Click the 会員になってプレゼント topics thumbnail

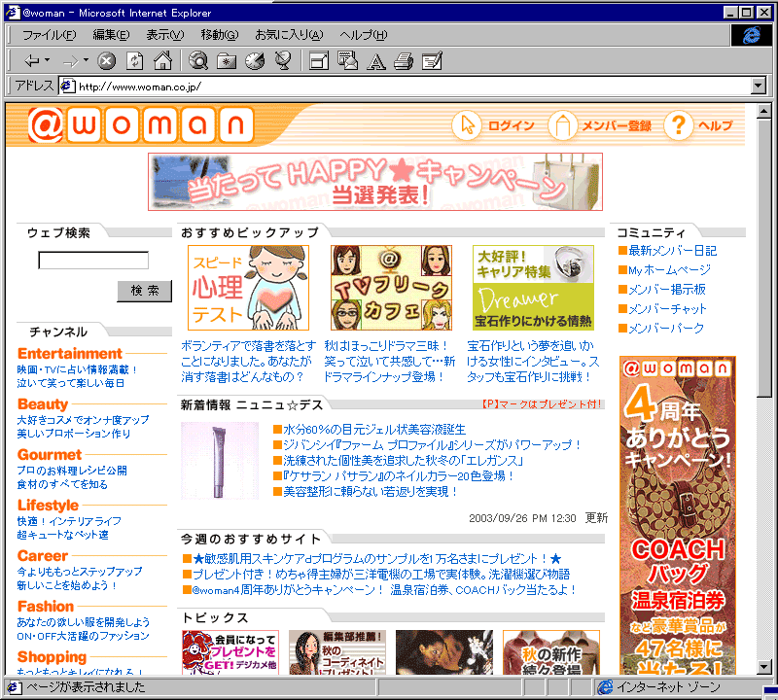click(x=230, y=652)
